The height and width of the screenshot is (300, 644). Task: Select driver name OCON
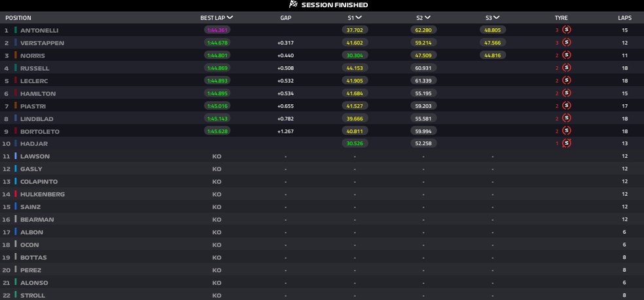point(29,245)
